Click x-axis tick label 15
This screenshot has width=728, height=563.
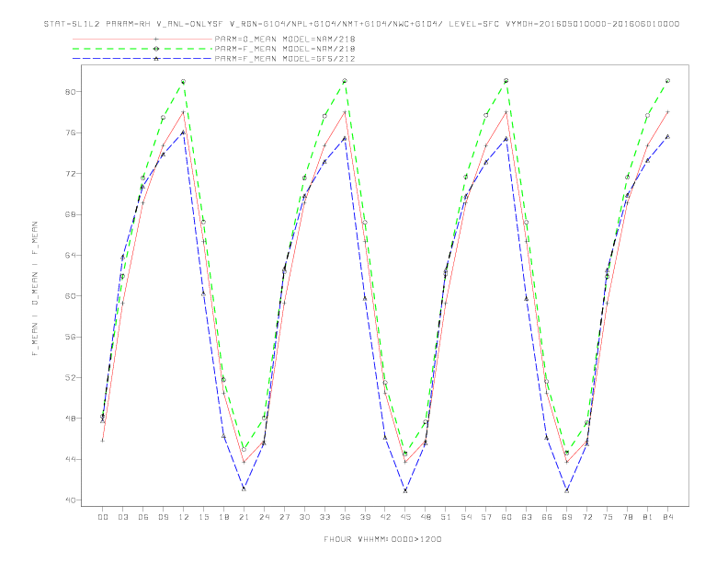(x=203, y=517)
